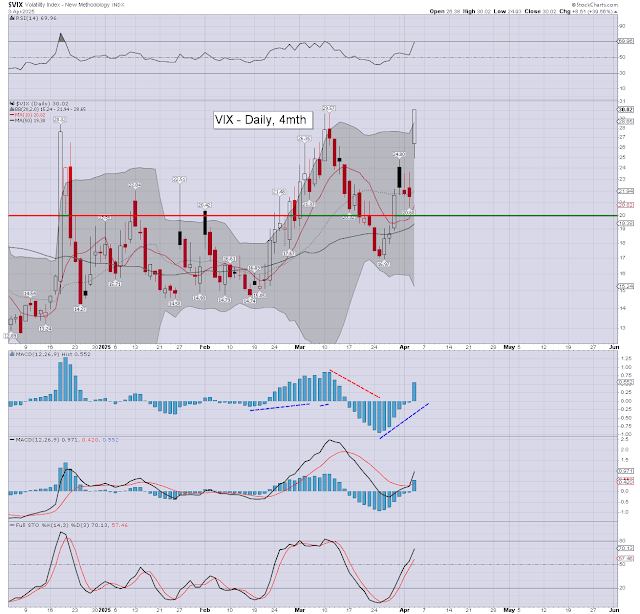Click the Chg percent change value
The width and height of the screenshot is (640, 614).
click(593, 11)
